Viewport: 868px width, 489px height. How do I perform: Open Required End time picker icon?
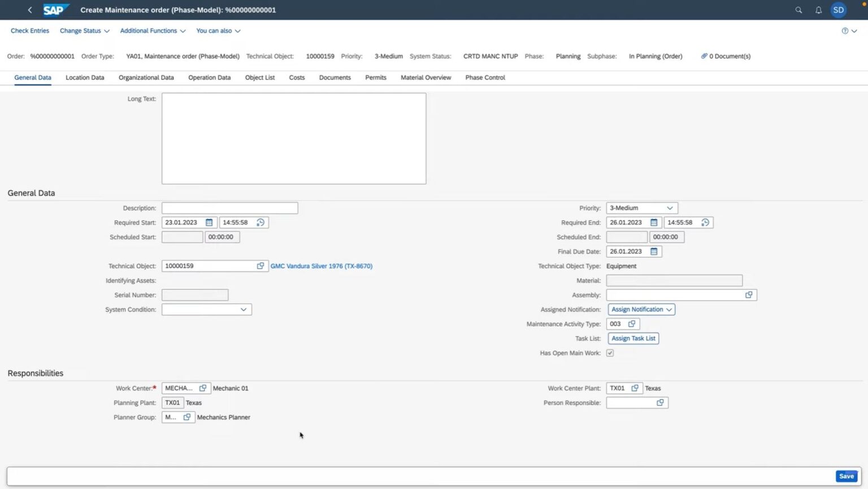pyautogui.click(x=705, y=223)
